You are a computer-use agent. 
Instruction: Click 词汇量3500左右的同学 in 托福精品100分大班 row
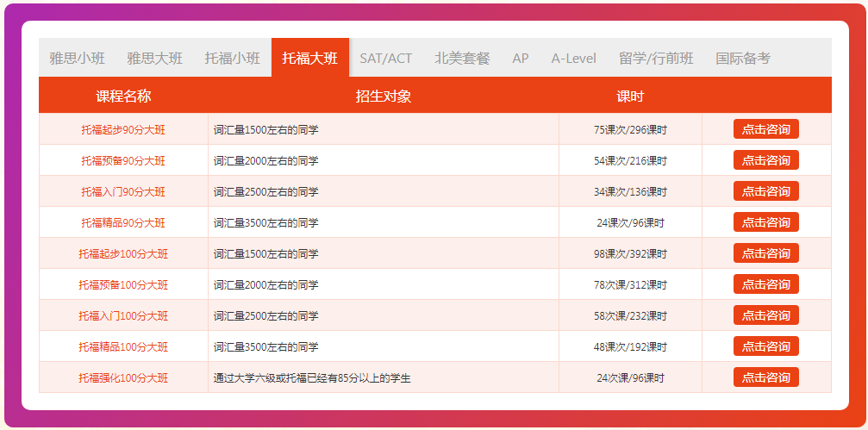[266, 347]
